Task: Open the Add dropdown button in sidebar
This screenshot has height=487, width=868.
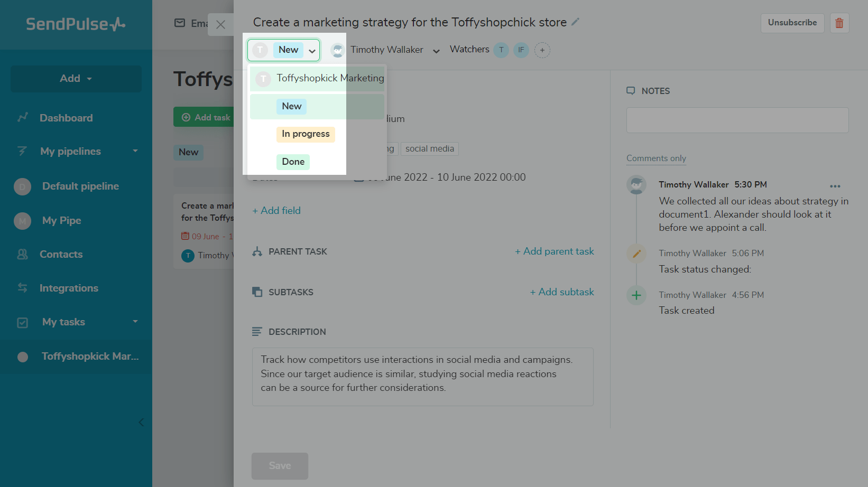Action: click(x=76, y=79)
